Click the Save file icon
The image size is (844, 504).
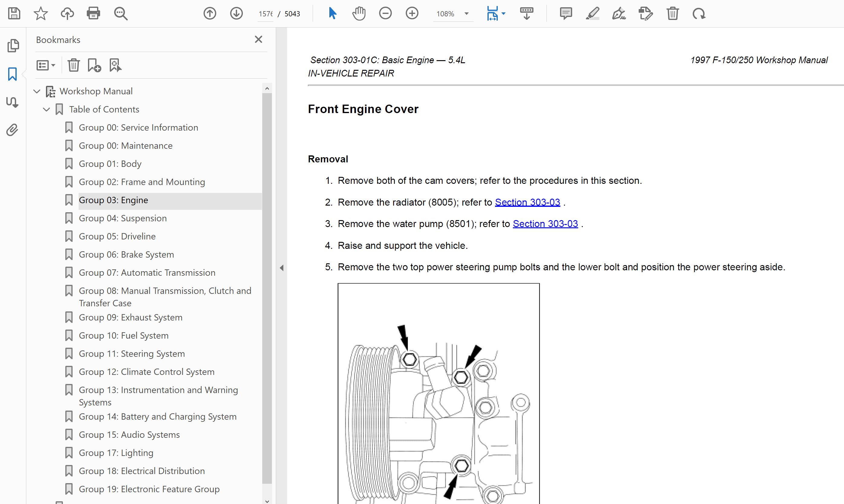[x=14, y=14]
